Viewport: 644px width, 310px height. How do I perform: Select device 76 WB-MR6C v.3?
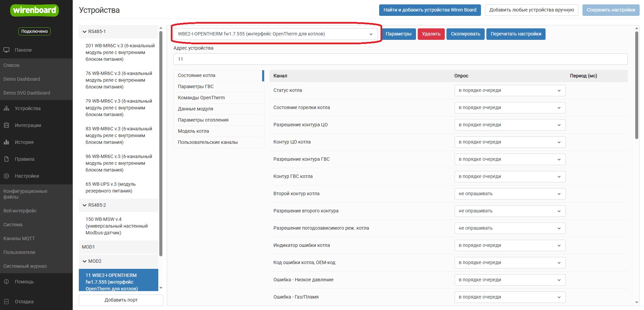tap(118, 80)
